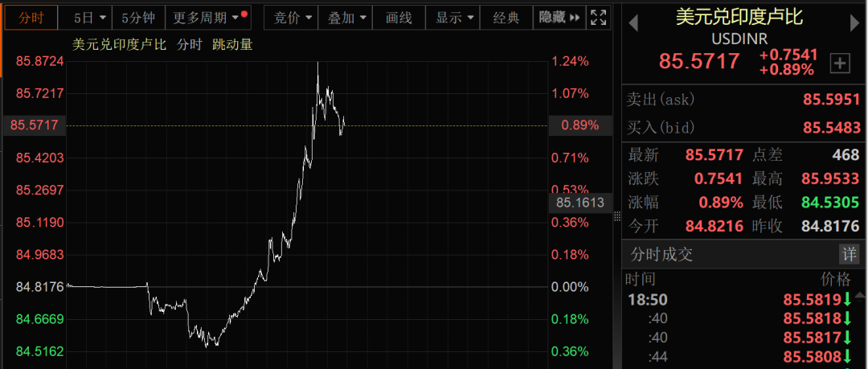The height and width of the screenshot is (369, 868).
Task: Click the panel splitter grip beside the chart
Action: (617, 215)
